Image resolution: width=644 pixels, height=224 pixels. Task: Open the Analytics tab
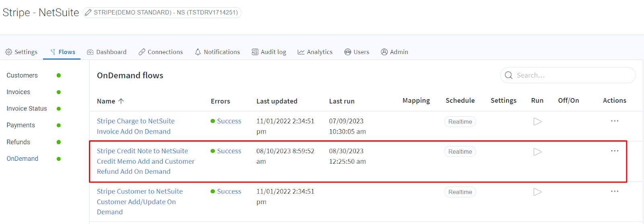[315, 52]
